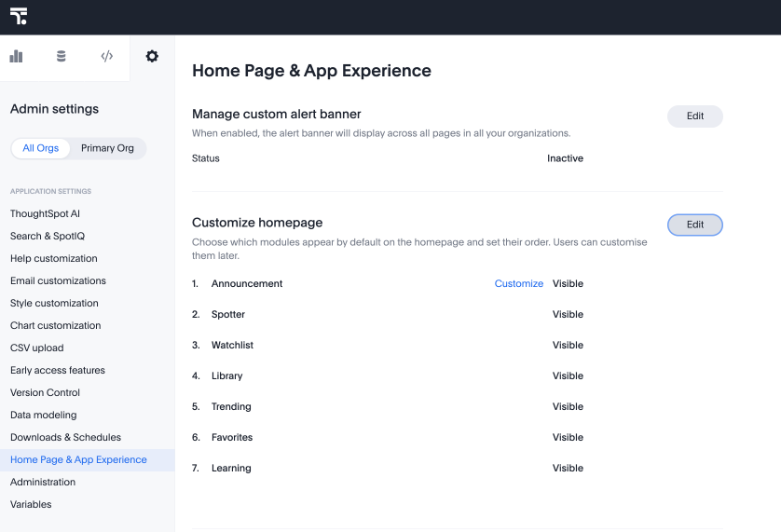The image size is (781, 532).
Task: Select Home Page & App Experience
Action: click(x=88, y=460)
